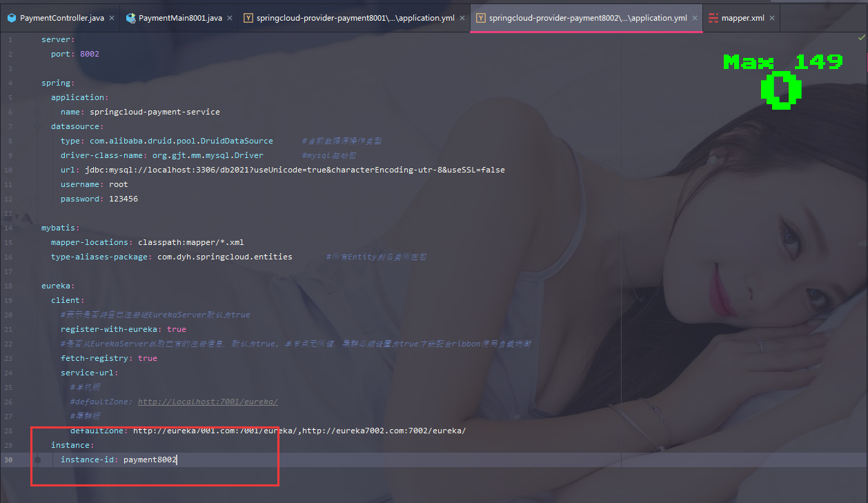The height and width of the screenshot is (503, 868).
Task: Click the YAML file icon on payment8001 application.yml tab
Action: tap(248, 19)
